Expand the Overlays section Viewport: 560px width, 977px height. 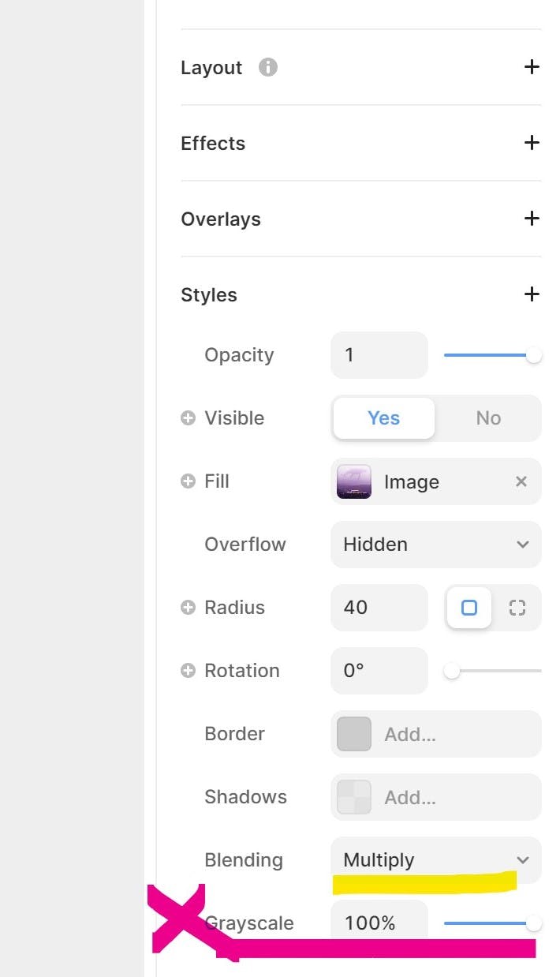532,219
